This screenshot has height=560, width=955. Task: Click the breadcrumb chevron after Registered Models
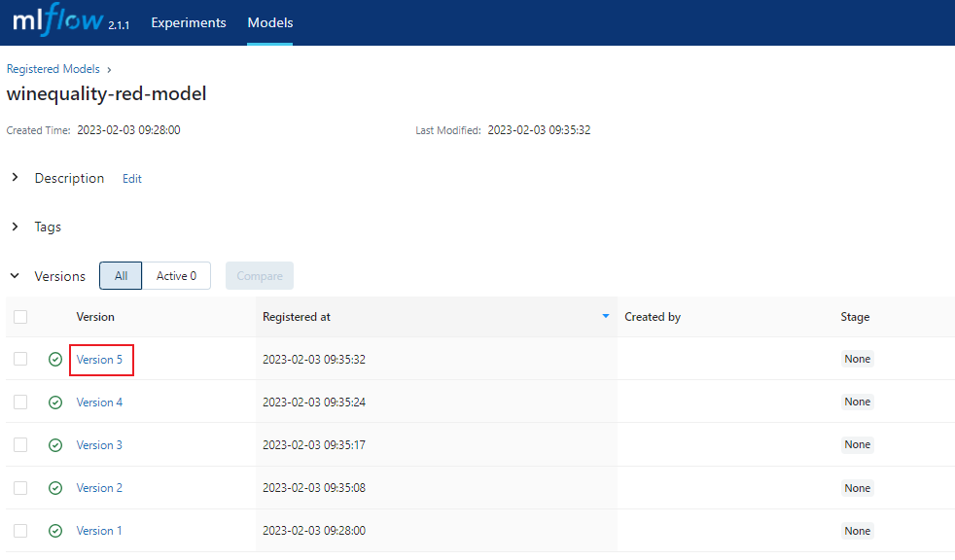pos(108,69)
